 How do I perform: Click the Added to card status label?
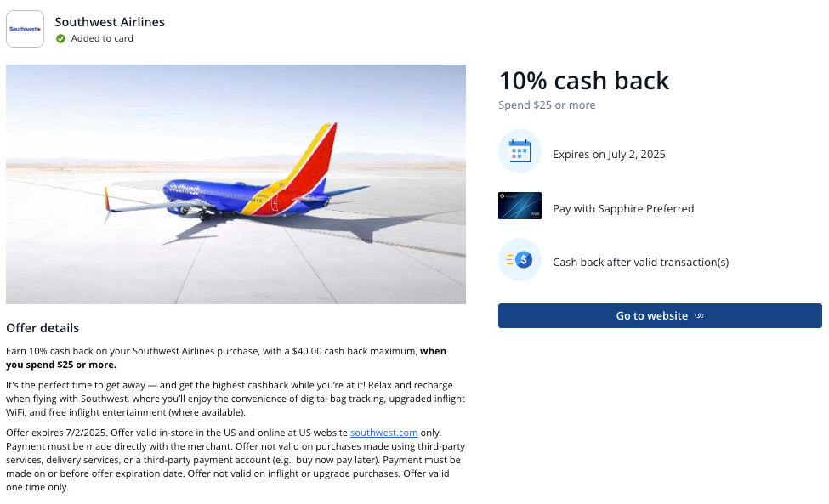[x=102, y=38]
